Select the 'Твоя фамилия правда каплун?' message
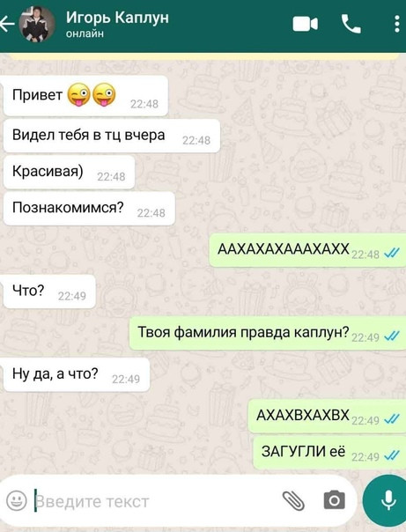Image resolution: width=406 pixels, height=532 pixels. coord(268,333)
